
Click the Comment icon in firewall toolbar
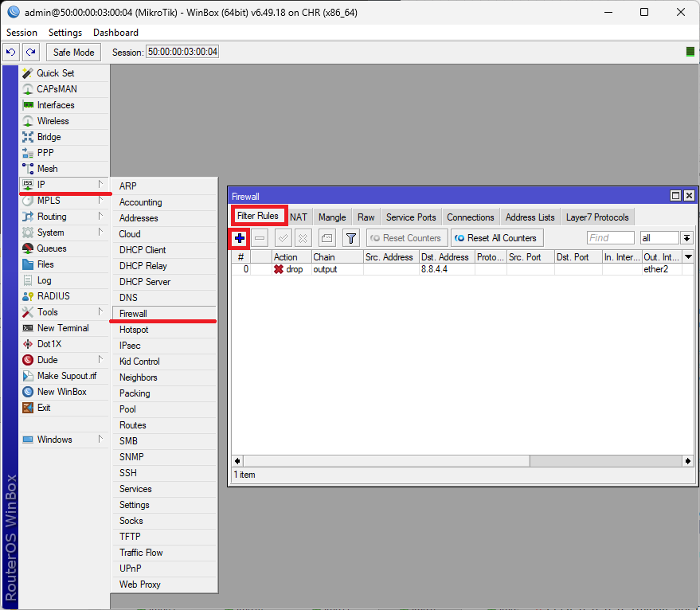(x=327, y=238)
